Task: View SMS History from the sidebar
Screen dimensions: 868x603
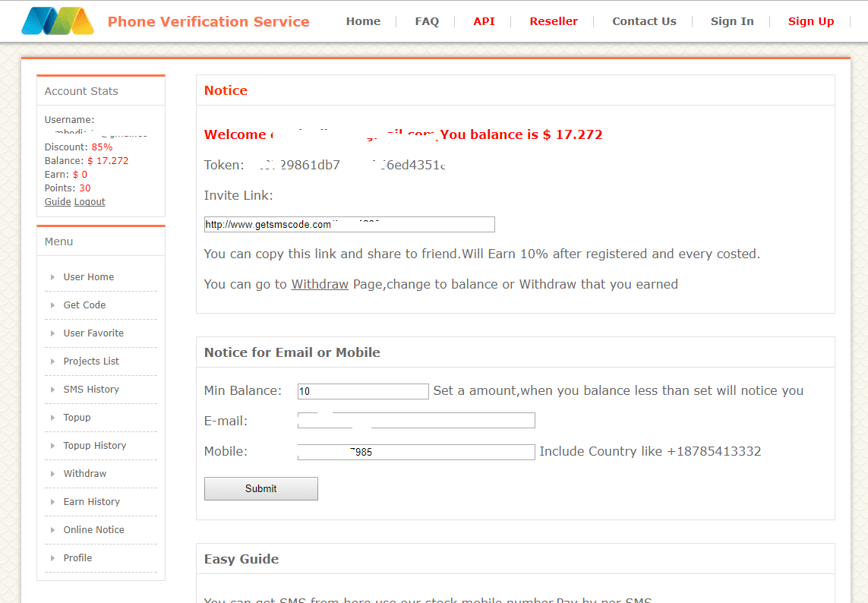Action: [x=91, y=390]
